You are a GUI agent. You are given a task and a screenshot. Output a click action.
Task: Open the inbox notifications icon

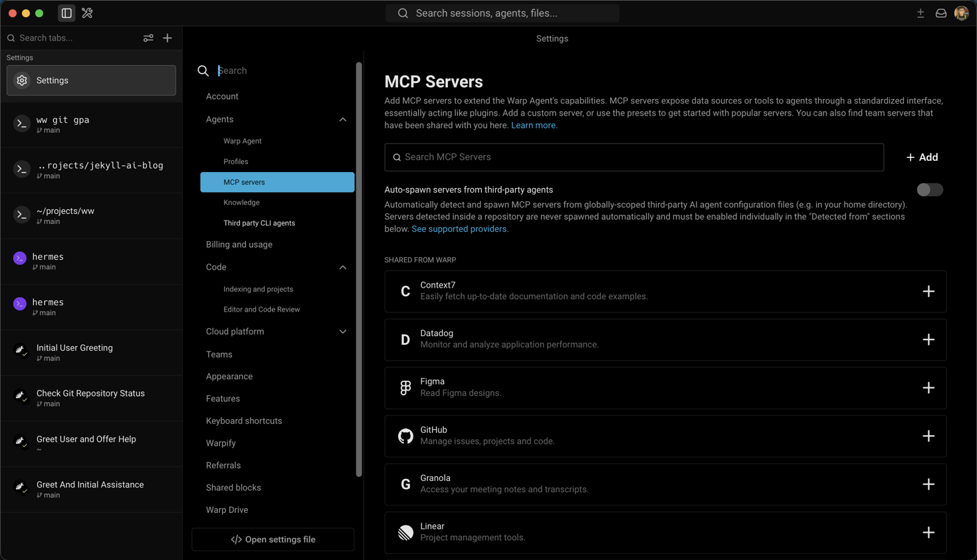(x=941, y=13)
